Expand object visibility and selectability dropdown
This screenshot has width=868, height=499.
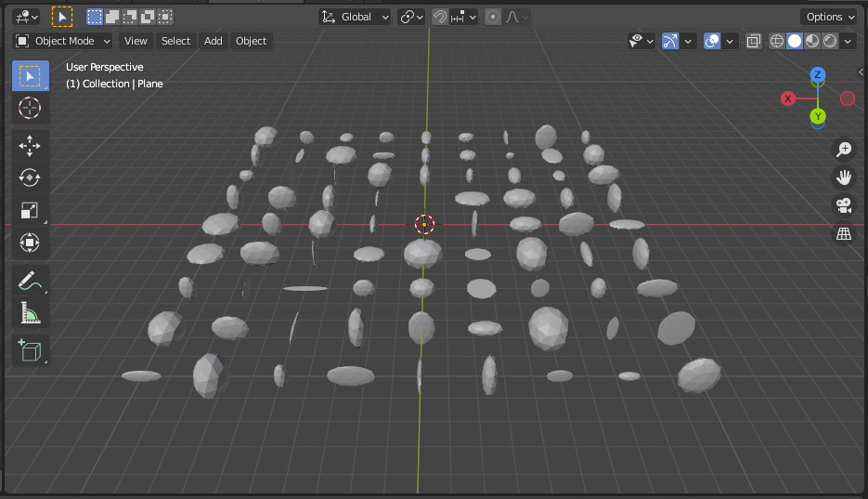pos(641,41)
